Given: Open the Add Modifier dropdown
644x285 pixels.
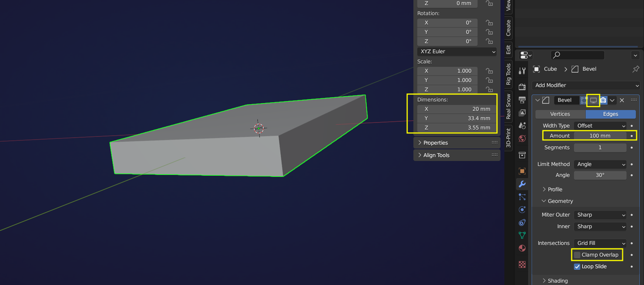Looking at the screenshot, I should (586, 85).
